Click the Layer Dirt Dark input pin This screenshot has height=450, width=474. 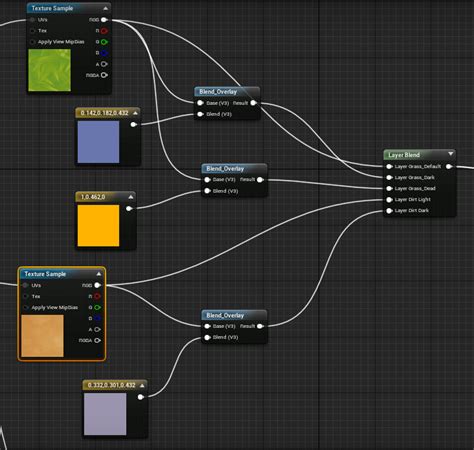pyautogui.click(x=389, y=211)
